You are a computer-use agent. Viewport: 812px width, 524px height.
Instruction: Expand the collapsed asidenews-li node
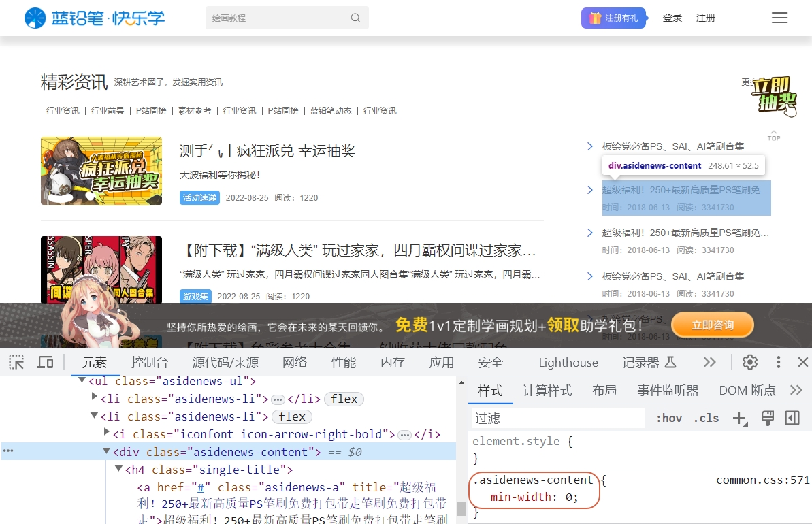pos(94,397)
